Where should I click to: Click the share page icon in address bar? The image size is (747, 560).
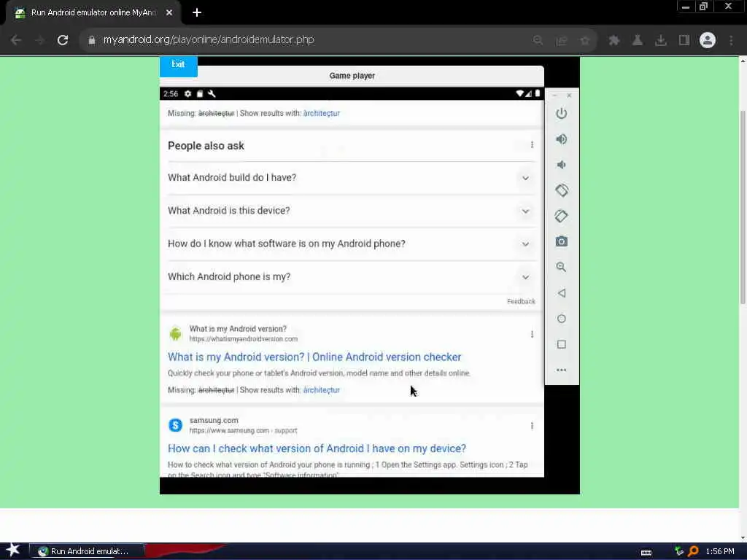562,41
